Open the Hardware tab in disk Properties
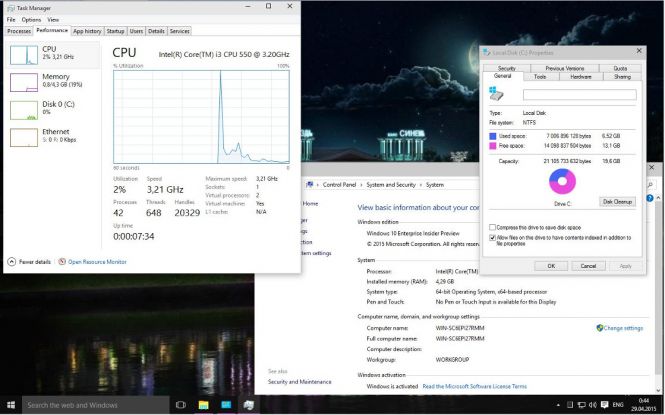The width and height of the screenshot is (665, 415). (x=581, y=77)
